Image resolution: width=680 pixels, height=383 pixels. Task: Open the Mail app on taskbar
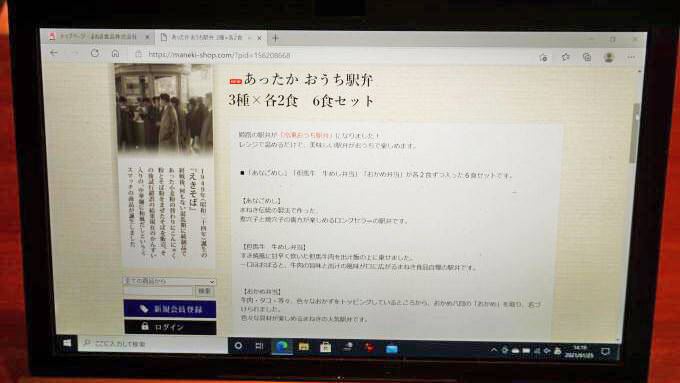[391, 348]
